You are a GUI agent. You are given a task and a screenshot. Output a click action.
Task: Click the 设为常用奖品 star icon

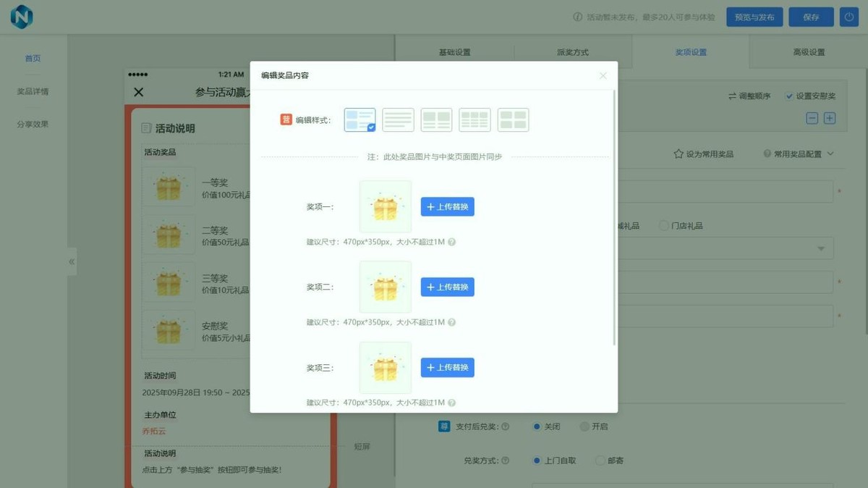(678, 153)
